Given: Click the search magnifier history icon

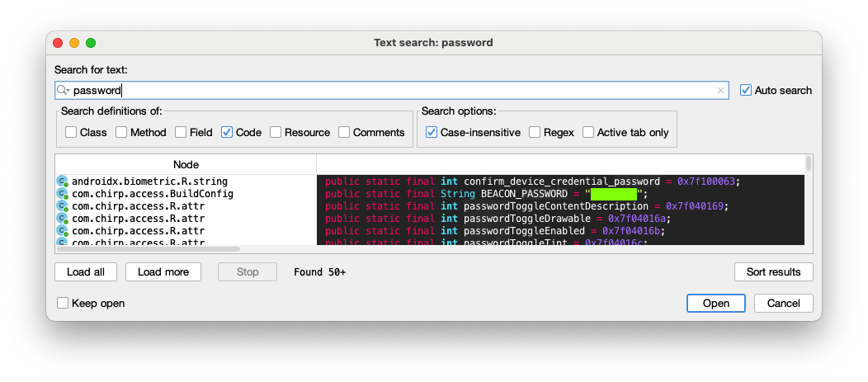Looking at the screenshot, I should click(x=63, y=91).
